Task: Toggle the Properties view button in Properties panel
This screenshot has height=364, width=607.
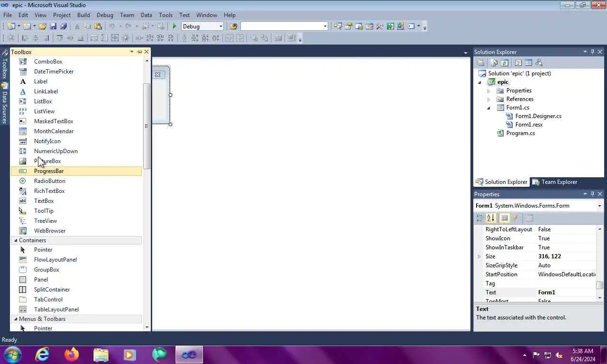Action: click(505, 218)
